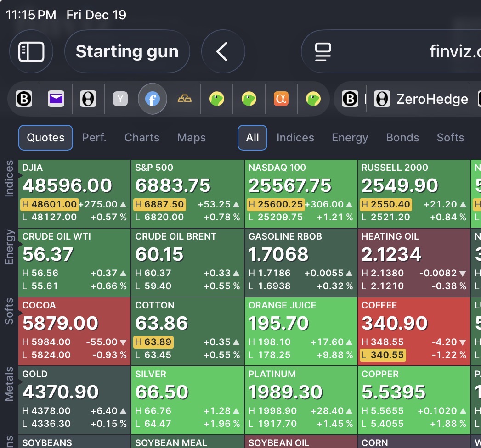Open the gold bars pinned tab
481x448 pixels.
click(185, 99)
